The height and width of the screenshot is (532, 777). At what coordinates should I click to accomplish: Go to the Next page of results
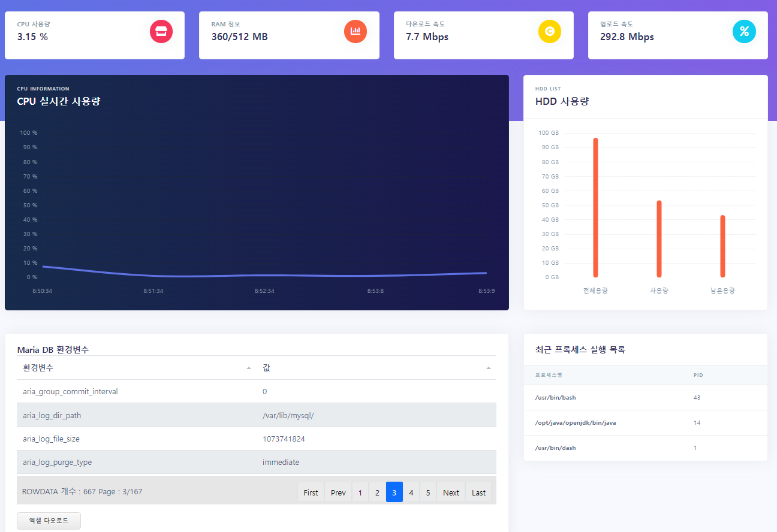pos(450,492)
